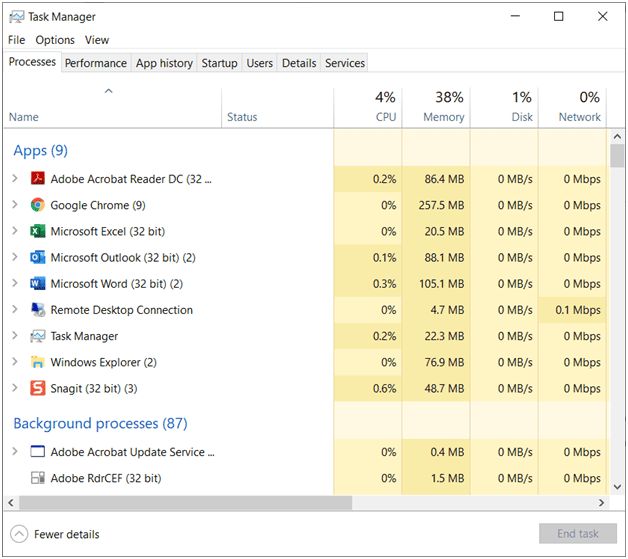Expand the Task Manager process row
The width and height of the screenshot is (628, 559).
click(x=15, y=336)
